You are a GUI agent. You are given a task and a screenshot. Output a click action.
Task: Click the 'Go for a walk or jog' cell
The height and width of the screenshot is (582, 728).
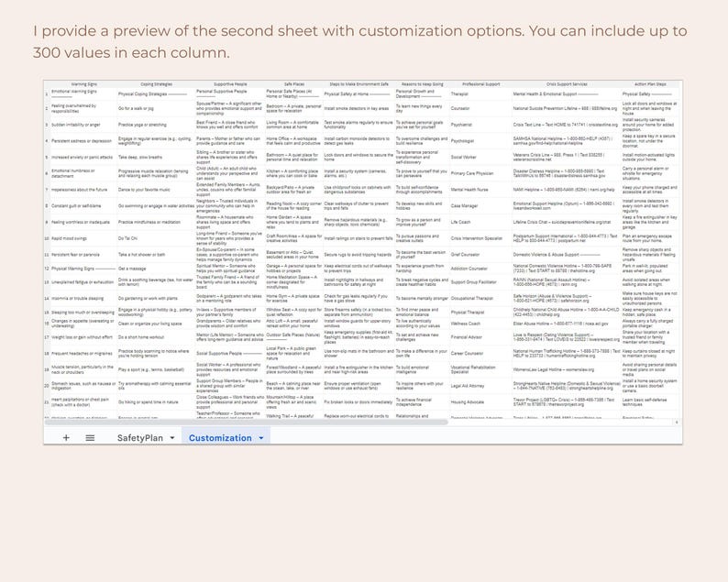(157, 108)
